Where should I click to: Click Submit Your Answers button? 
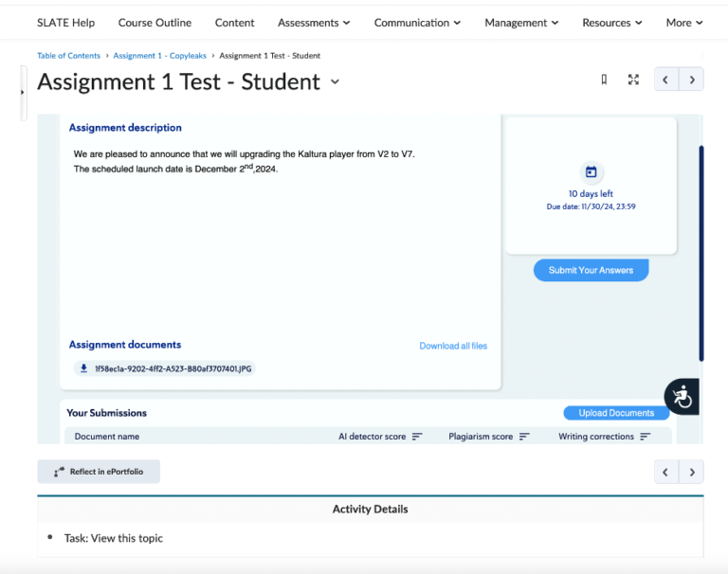coord(591,270)
